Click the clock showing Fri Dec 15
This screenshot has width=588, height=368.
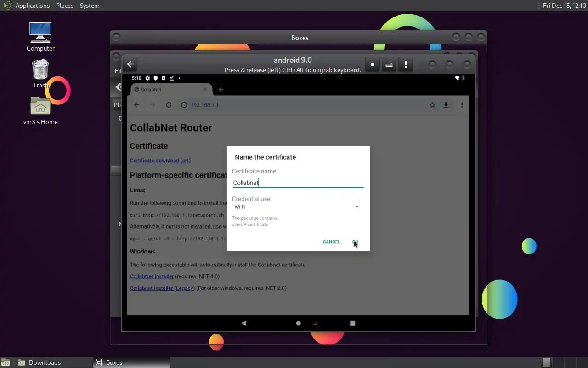(x=564, y=6)
